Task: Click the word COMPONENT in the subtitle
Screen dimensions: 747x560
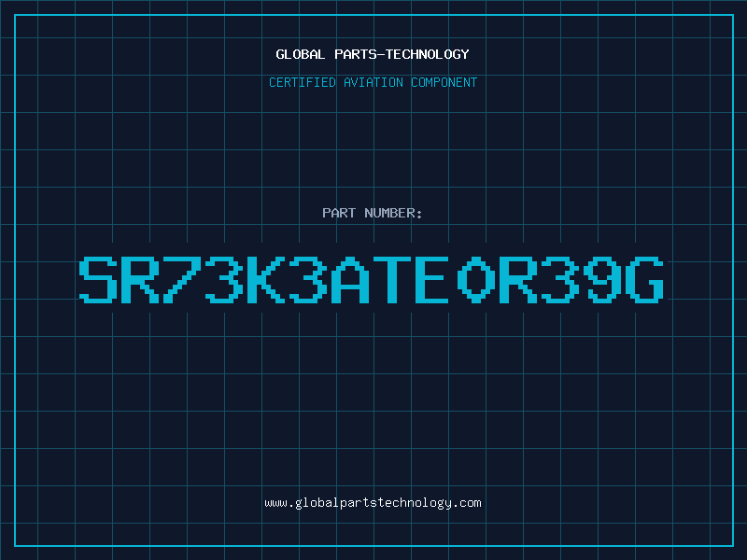Action: [444, 82]
